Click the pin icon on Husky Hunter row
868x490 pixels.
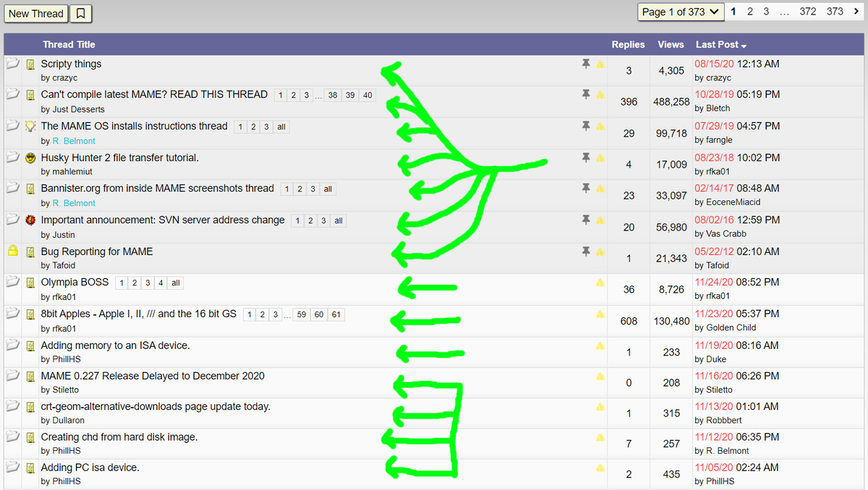tap(587, 158)
